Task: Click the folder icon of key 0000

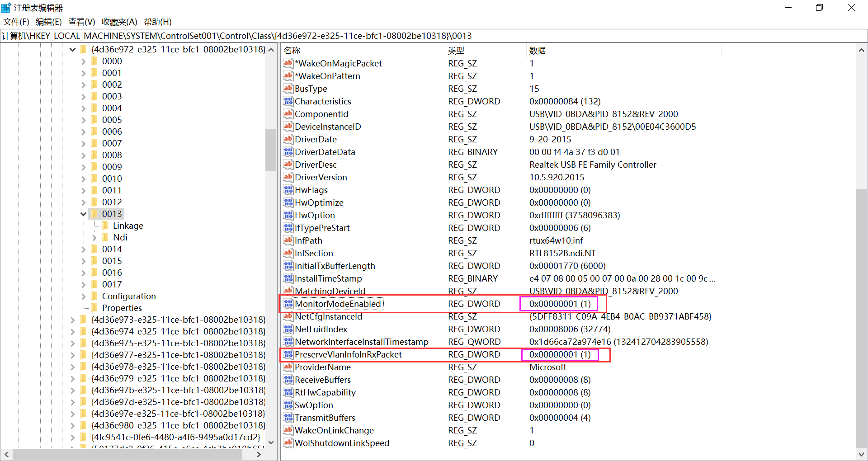Action: click(94, 61)
